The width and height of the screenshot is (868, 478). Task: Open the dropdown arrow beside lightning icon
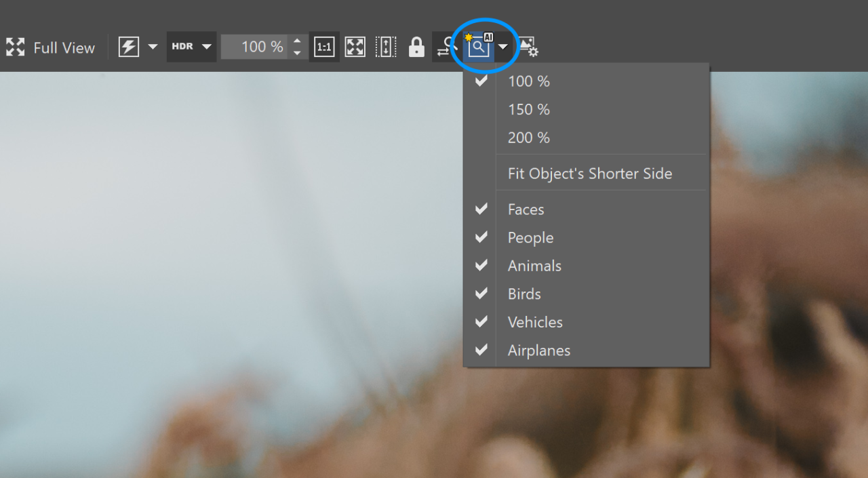(153, 47)
